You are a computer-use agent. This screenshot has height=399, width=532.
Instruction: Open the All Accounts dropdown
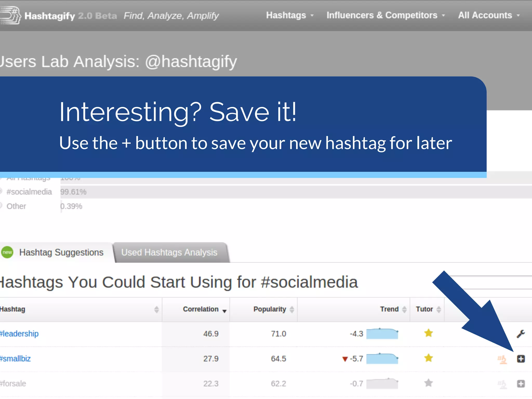[x=489, y=15]
